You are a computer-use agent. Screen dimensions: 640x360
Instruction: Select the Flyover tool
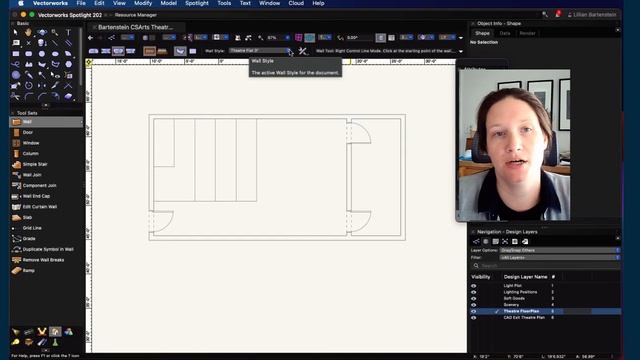click(x=42, y=32)
